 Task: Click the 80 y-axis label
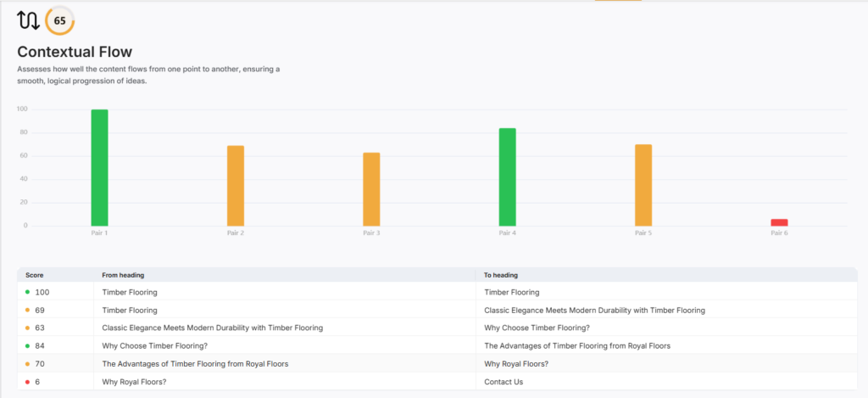click(24, 132)
